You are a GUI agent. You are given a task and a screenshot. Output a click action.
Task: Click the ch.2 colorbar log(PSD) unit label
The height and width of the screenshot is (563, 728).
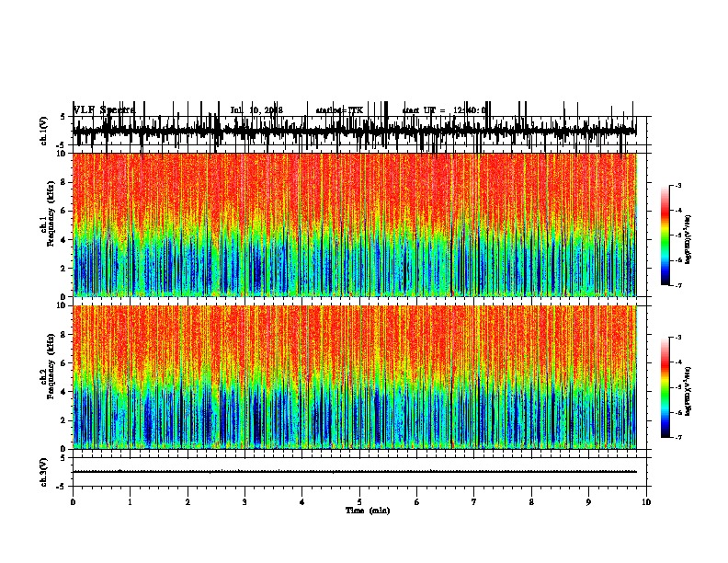(688, 391)
